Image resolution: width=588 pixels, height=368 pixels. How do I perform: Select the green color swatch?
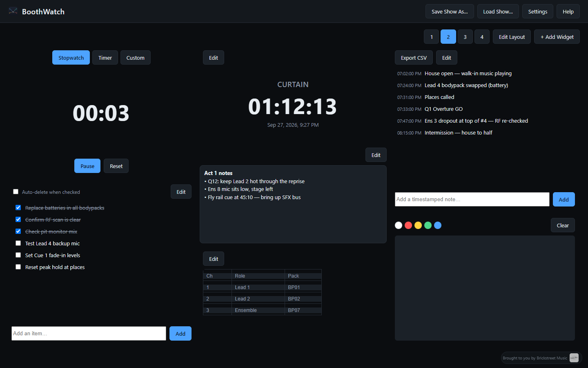(428, 225)
